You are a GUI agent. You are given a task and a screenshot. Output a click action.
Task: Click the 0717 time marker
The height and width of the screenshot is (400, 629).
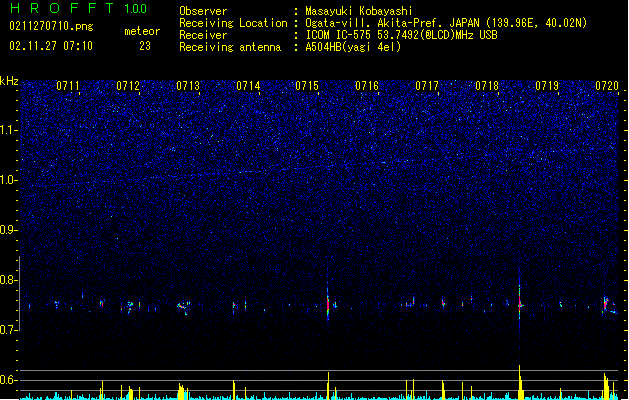coord(427,86)
